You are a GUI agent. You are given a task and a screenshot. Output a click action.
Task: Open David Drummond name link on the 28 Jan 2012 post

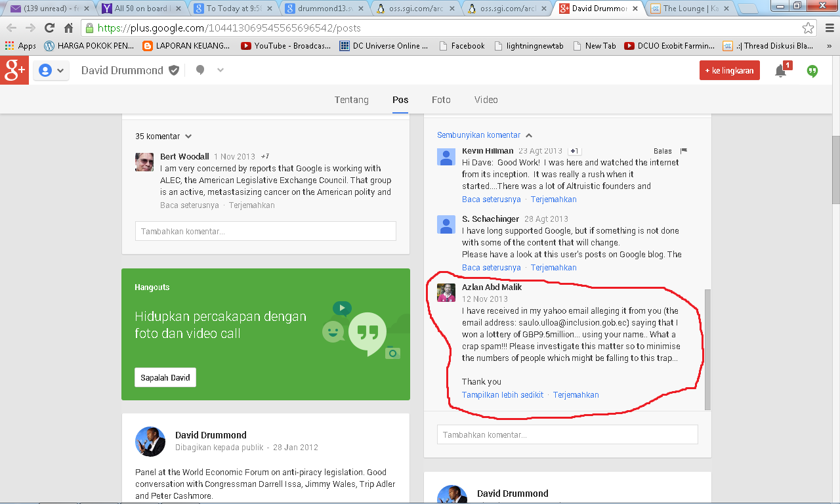tap(211, 435)
